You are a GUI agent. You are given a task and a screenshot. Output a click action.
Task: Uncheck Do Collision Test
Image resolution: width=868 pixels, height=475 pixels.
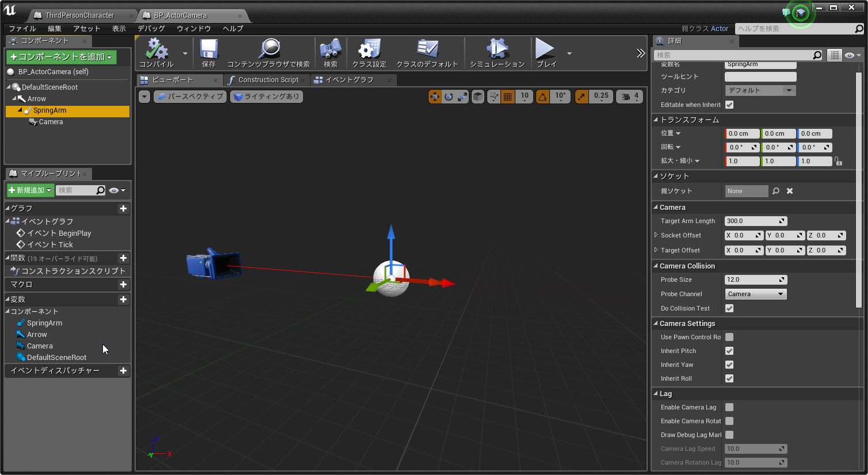(x=729, y=308)
